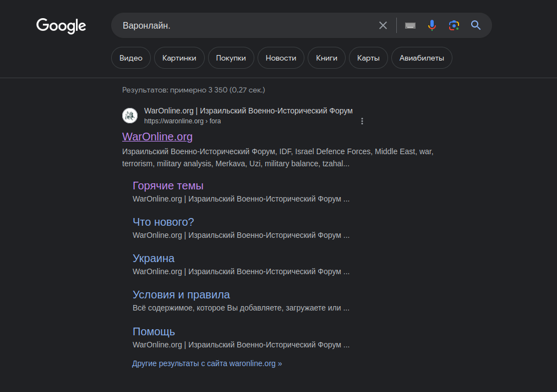Click snippet Всё содержимое, которое Вы добавляете
The width and height of the screenshot is (557, 392).
click(241, 308)
